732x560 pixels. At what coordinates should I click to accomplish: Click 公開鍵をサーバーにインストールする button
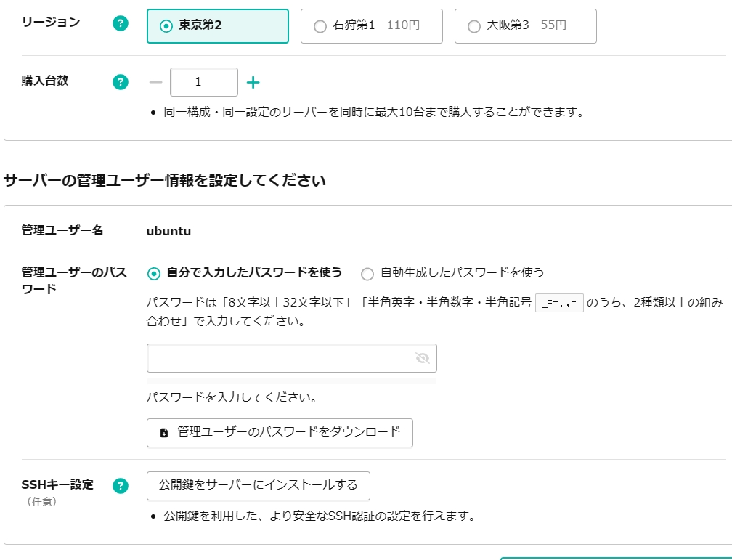point(259,486)
